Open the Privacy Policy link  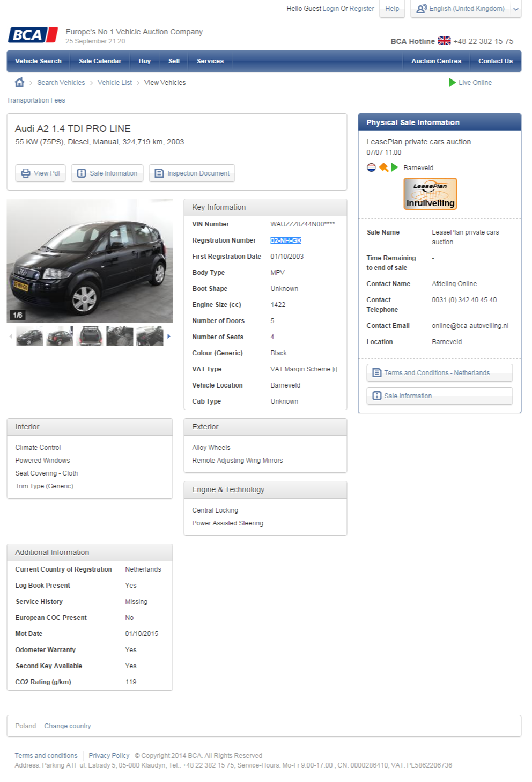click(x=109, y=756)
